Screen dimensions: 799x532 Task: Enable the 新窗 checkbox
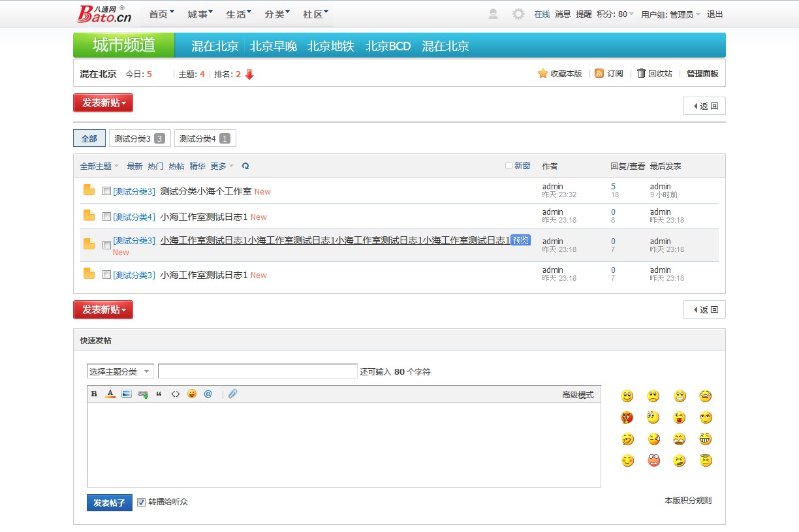(x=509, y=166)
